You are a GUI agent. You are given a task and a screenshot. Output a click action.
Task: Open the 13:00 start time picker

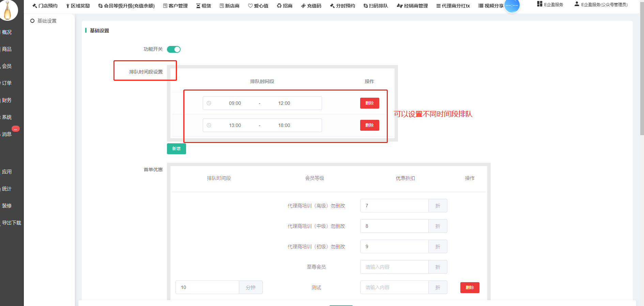235,125
